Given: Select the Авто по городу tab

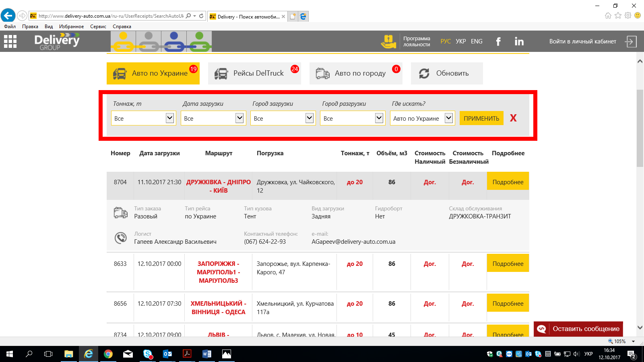Looking at the screenshot, I should point(356,73).
